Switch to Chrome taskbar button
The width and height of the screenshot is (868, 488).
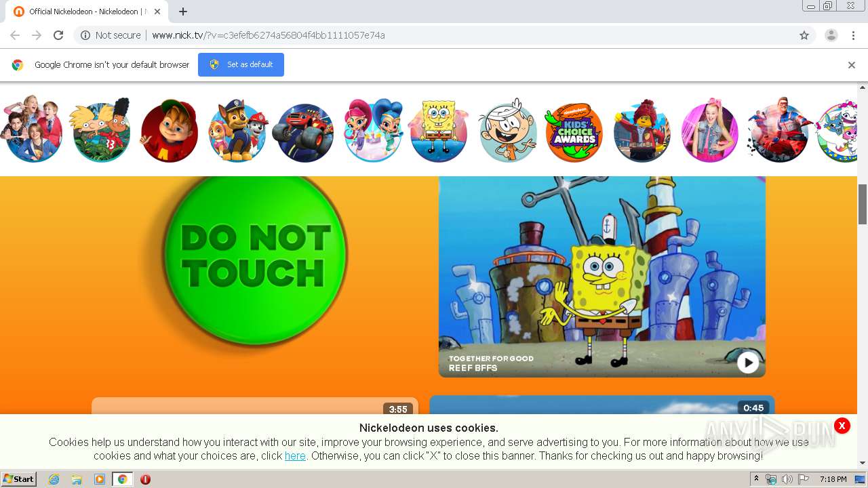click(122, 479)
